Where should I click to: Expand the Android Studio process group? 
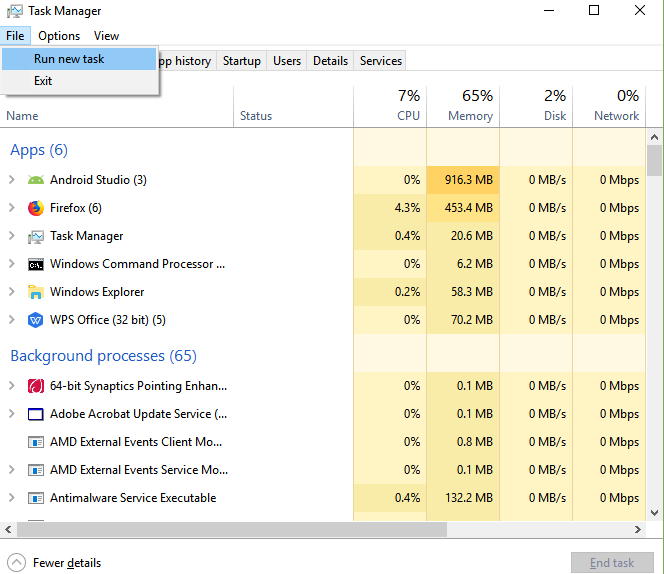pos(12,180)
